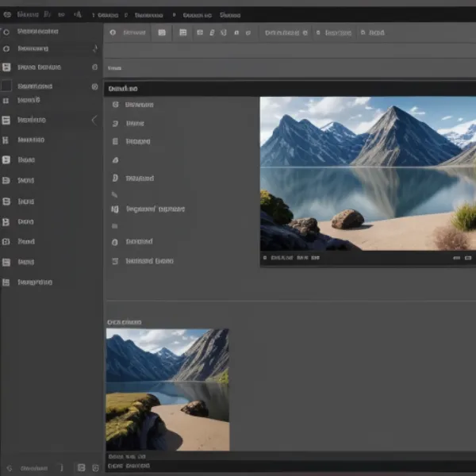The width and height of the screenshot is (476, 476).
Task: Open the first text menu in the top menu bar
Action: tap(27, 14)
